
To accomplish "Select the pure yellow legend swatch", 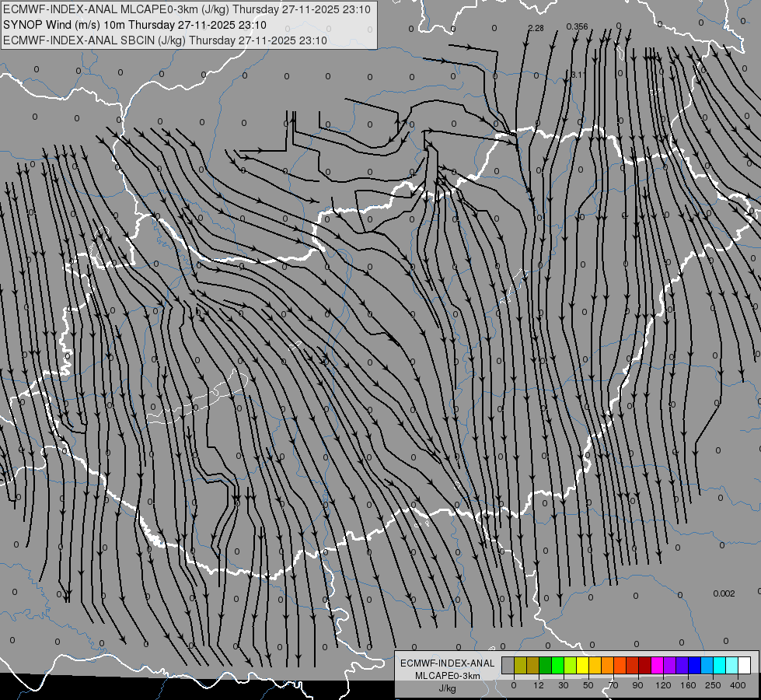I will coord(583,665).
